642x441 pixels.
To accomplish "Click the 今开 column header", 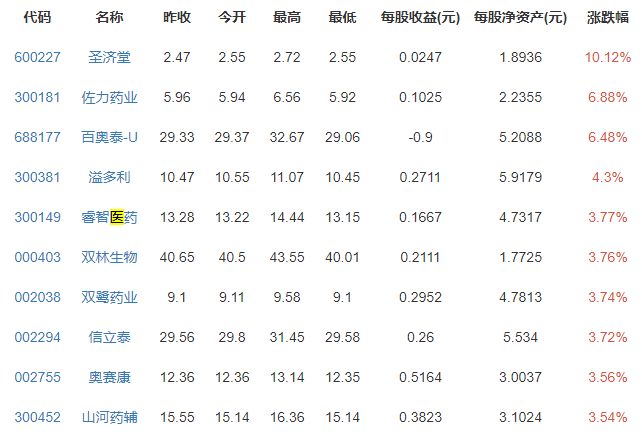I will pyautogui.click(x=232, y=17).
